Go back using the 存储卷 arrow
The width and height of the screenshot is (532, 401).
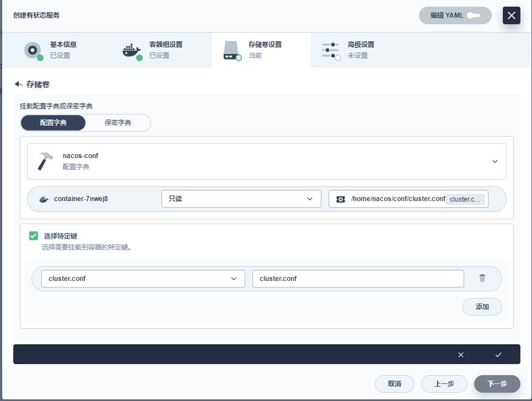point(18,84)
